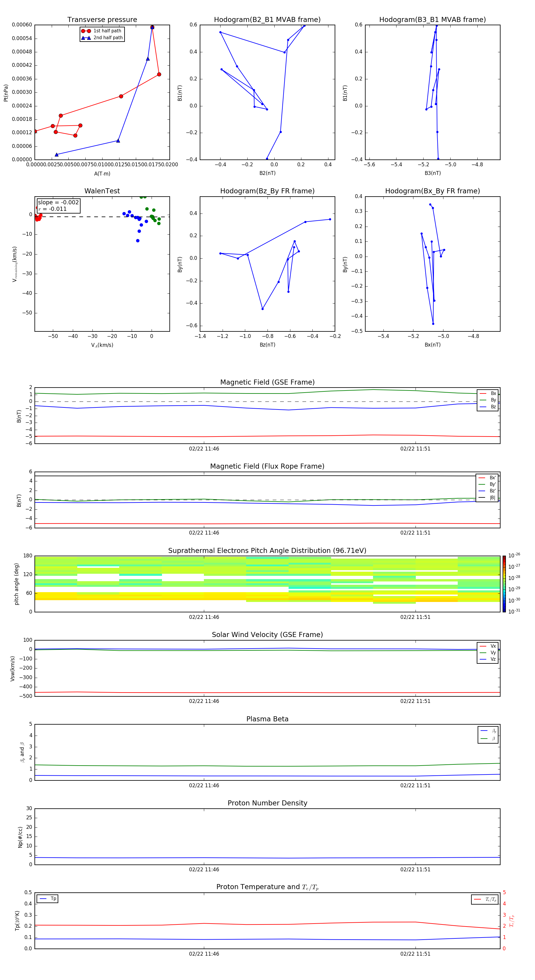Click the 'Vsw(km/s)' axis label

click(x=12, y=668)
